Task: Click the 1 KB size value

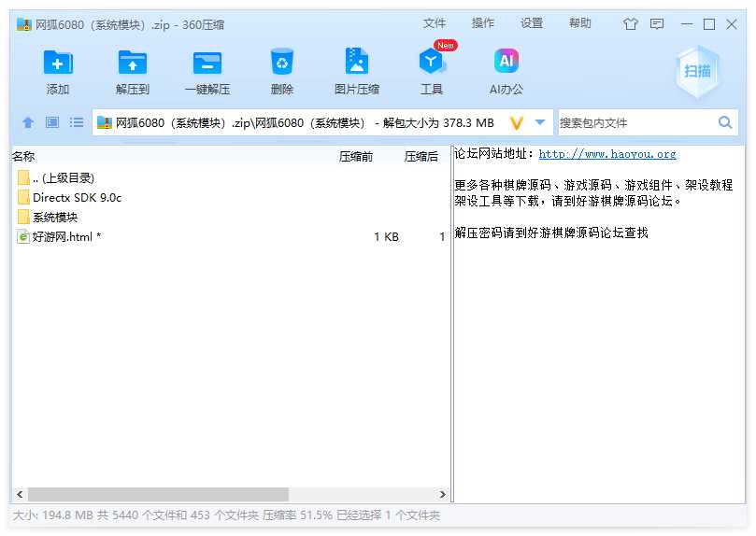Action: click(x=386, y=237)
